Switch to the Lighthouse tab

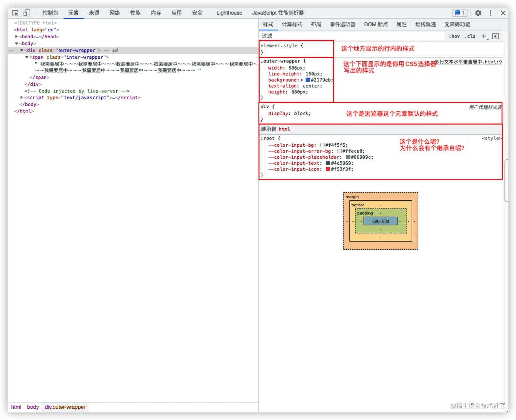[229, 13]
